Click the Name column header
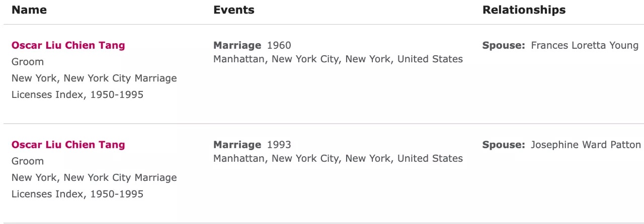The image size is (644, 224). pyautogui.click(x=29, y=10)
